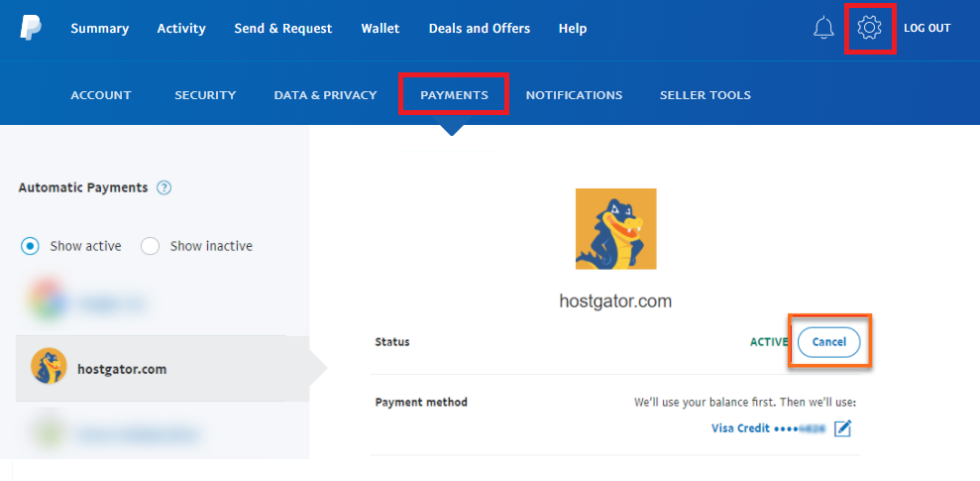This screenshot has height=481, width=980.
Task: Open Send & Request menu item
Action: [x=283, y=28]
